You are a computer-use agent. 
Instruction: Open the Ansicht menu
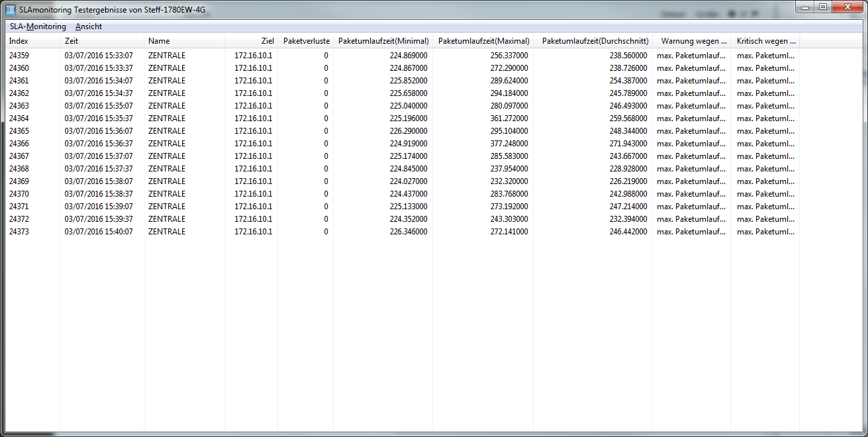coord(89,26)
